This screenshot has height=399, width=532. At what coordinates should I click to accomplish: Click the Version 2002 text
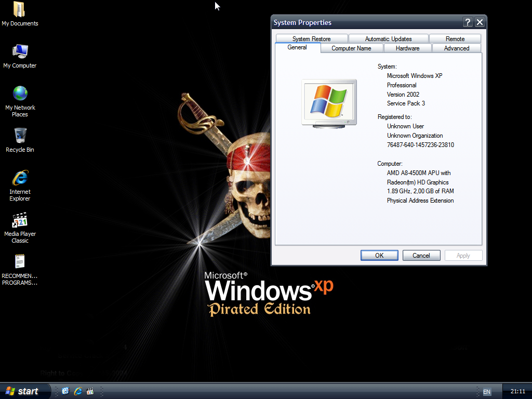coord(403,95)
